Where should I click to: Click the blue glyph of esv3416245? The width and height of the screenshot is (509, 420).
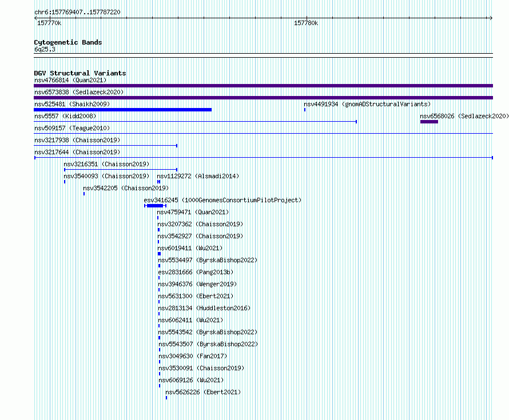pos(155,206)
